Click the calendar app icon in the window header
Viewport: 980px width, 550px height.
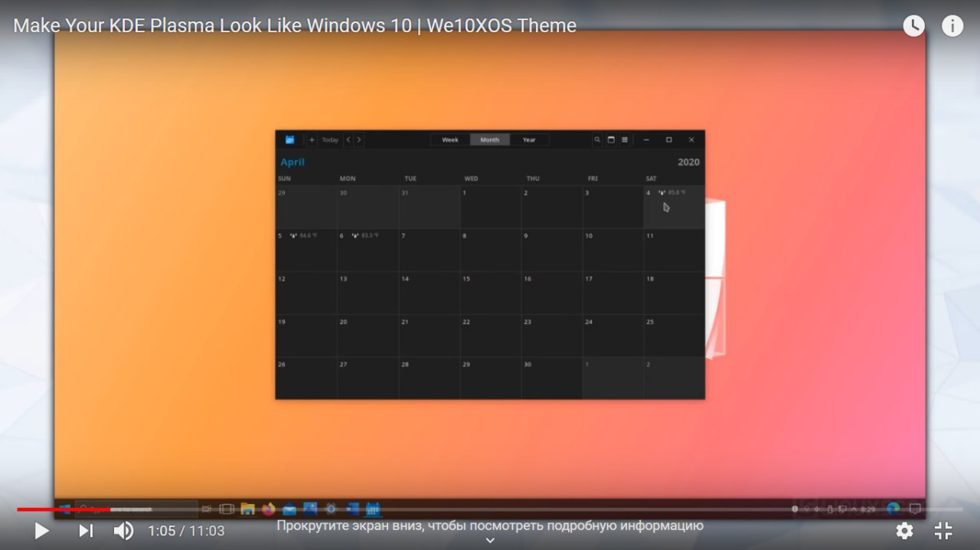click(x=289, y=140)
